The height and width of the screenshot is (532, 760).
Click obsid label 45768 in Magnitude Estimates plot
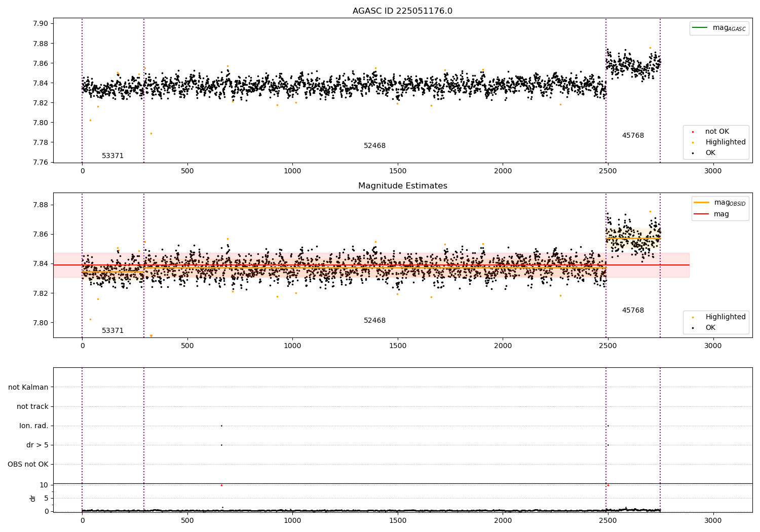[x=633, y=311]
